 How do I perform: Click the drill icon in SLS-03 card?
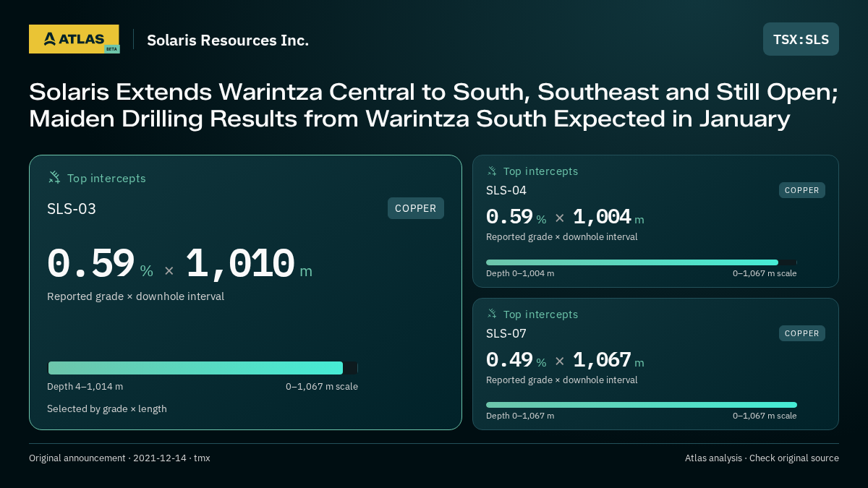[x=54, y=177]
